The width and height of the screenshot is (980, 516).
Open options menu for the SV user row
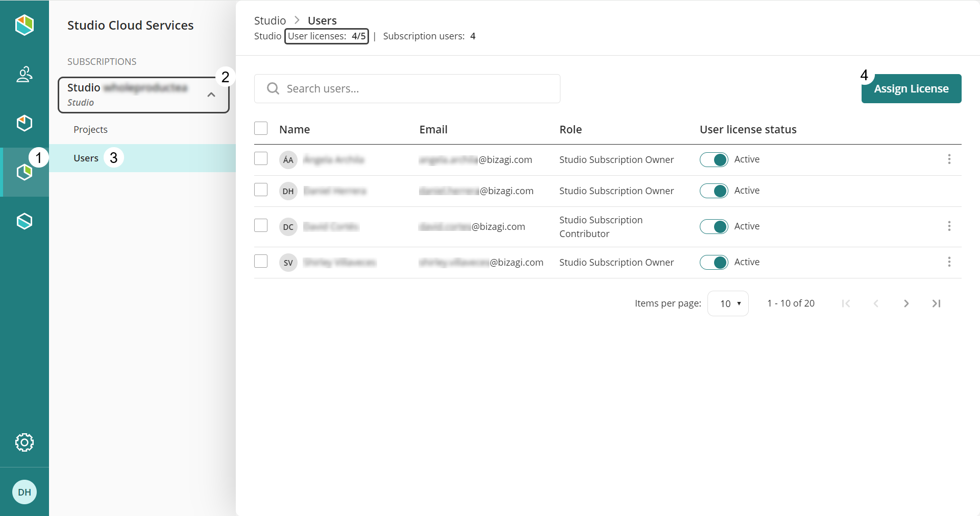[x=949, y=262]
